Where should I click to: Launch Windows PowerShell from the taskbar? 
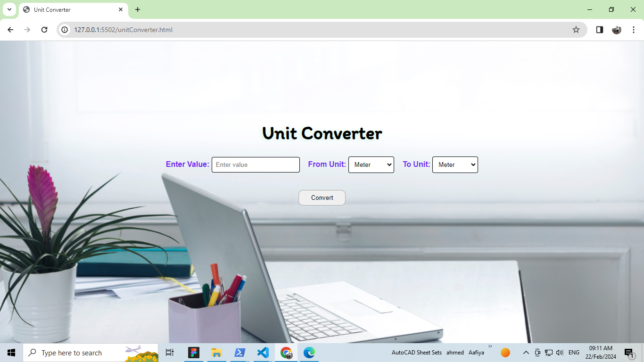[239, 352]
